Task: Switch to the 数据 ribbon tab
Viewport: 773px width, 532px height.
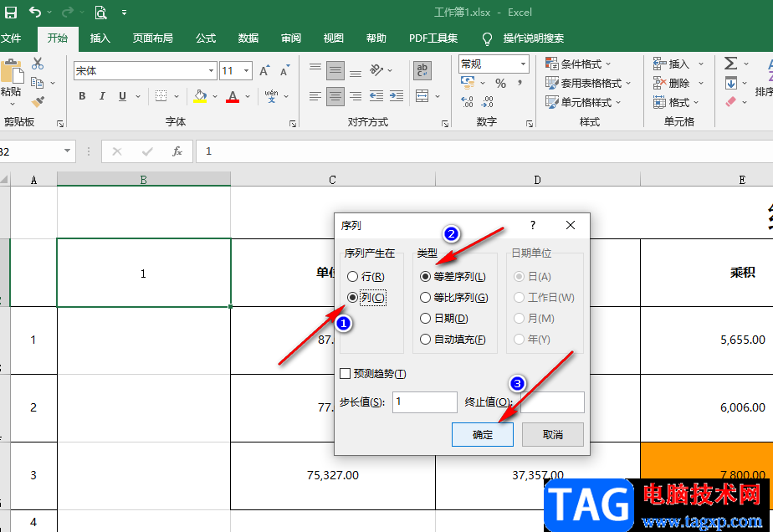Action: [248, 38]
